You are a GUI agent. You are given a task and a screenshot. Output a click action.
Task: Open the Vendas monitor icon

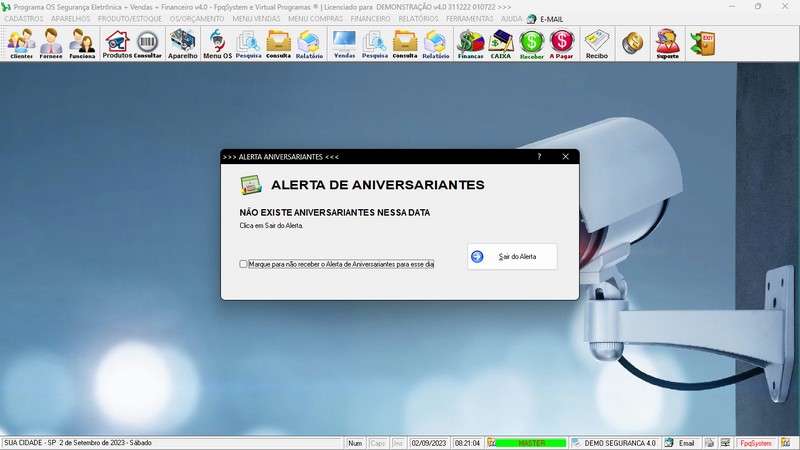[344, 44]
